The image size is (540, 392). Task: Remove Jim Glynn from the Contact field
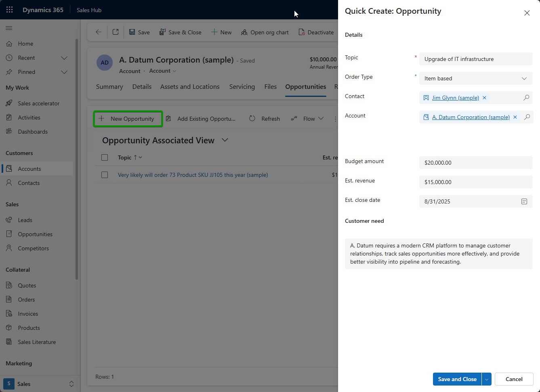click(x=484, y=98)
